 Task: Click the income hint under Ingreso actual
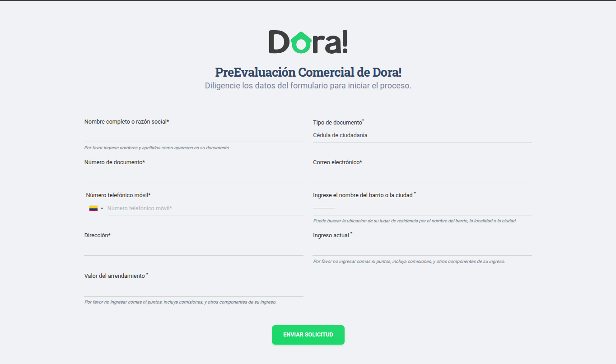[x=409, y=262]
